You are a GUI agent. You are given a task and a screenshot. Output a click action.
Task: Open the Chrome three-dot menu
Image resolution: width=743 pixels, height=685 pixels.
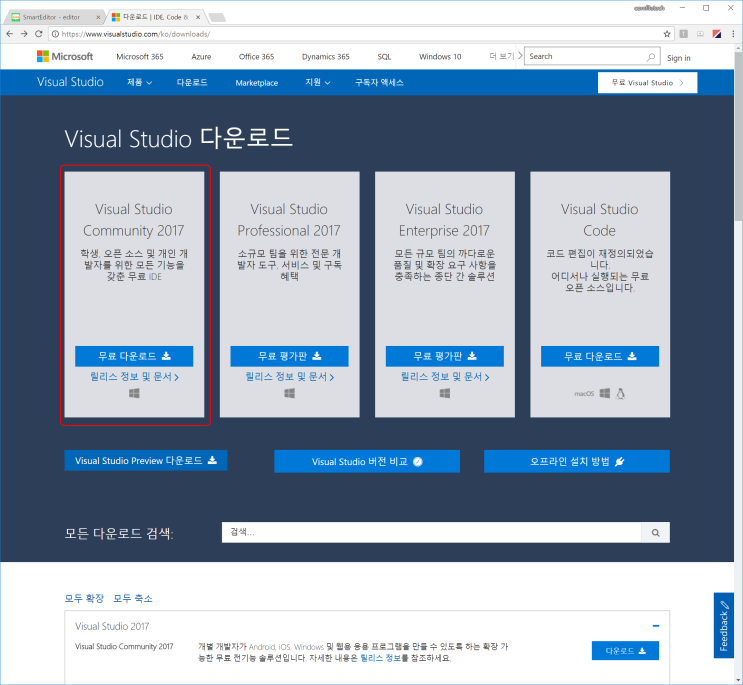pyautogui.click(x=733, y=34)
